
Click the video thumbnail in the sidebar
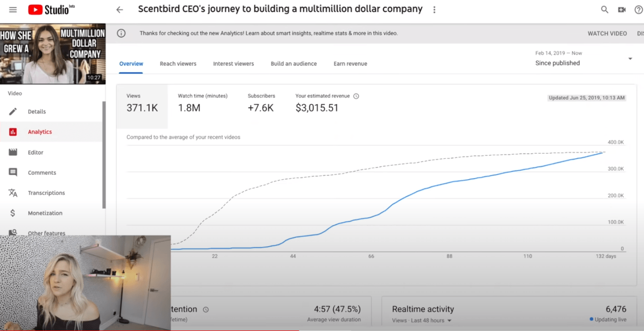click(x=52, y=54)
